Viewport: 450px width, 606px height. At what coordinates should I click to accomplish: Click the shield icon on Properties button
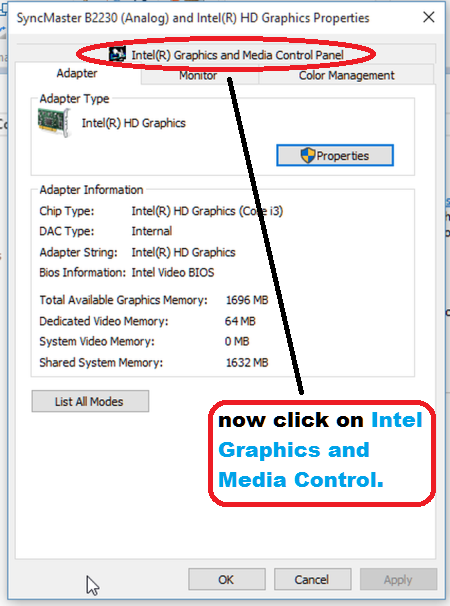click(x=308, y=155)
